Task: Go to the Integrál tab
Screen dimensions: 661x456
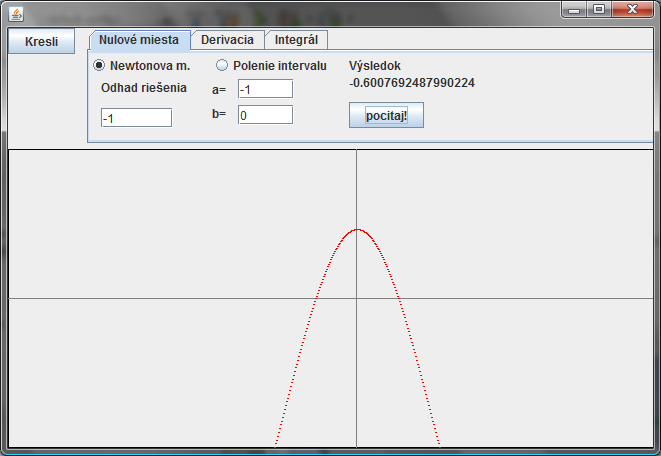Action: tap(296, 40)
